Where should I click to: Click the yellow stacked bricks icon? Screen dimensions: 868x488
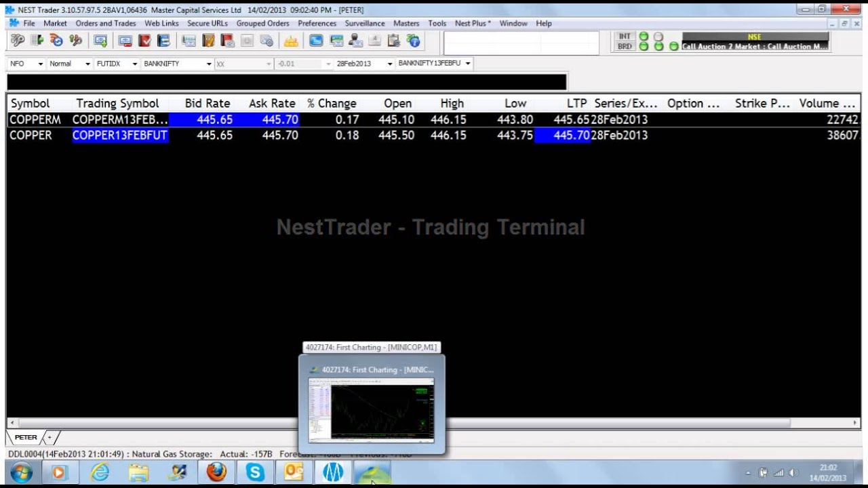[291, 41]
